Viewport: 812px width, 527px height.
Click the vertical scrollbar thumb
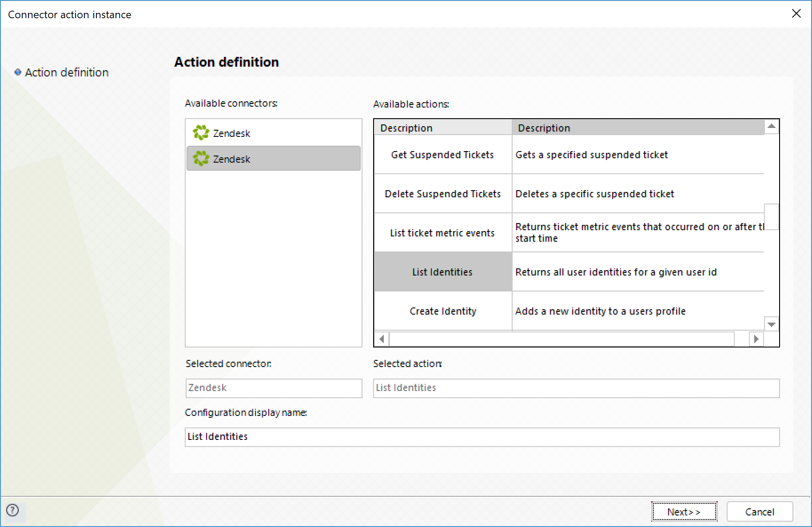point(772,217)
